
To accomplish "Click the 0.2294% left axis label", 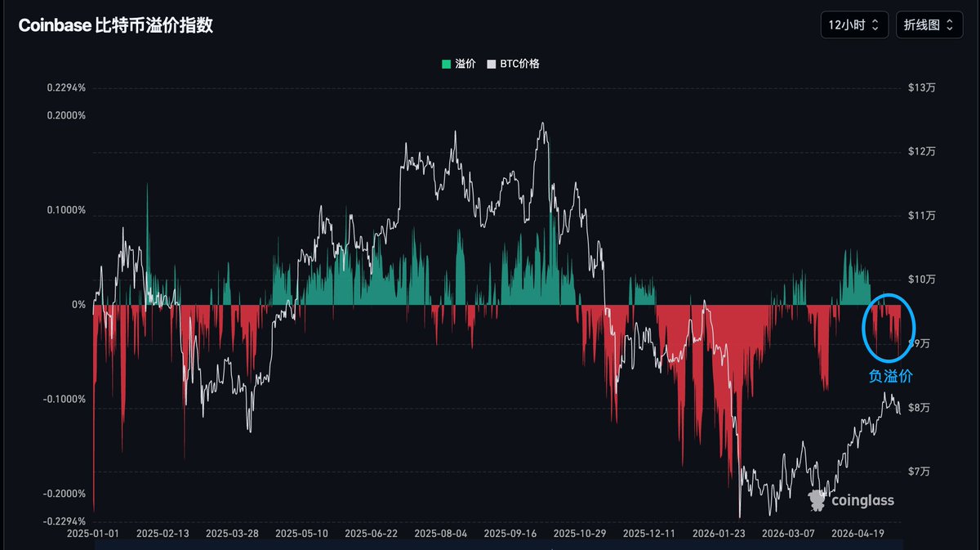I will pos(66,87).
